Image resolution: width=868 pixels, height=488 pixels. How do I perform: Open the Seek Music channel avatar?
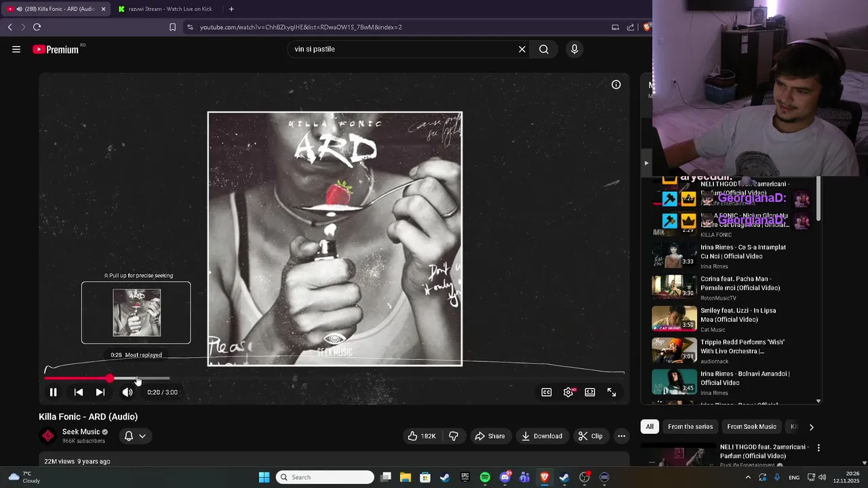click(x=47, y=436)
